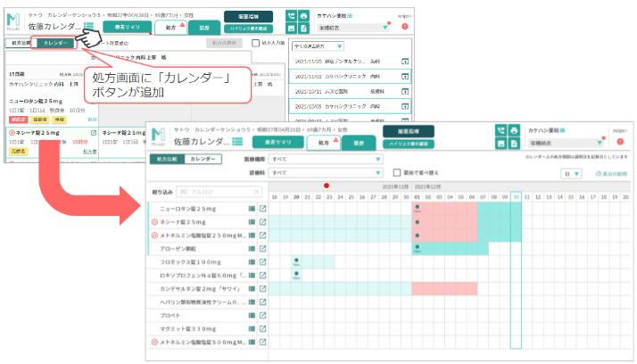Open external link icon for プロペト row
Viewport: 637px width, 364px height.
[263, 315]
